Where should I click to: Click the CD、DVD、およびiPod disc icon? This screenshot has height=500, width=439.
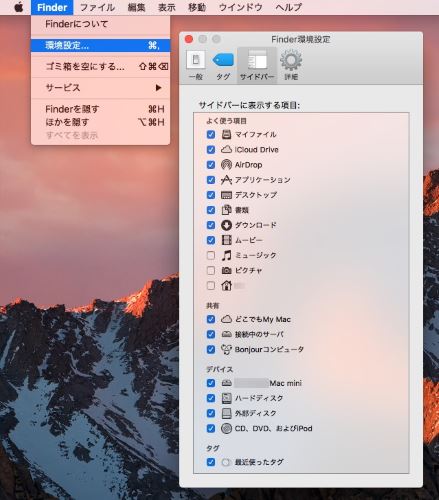pos(226,428)
